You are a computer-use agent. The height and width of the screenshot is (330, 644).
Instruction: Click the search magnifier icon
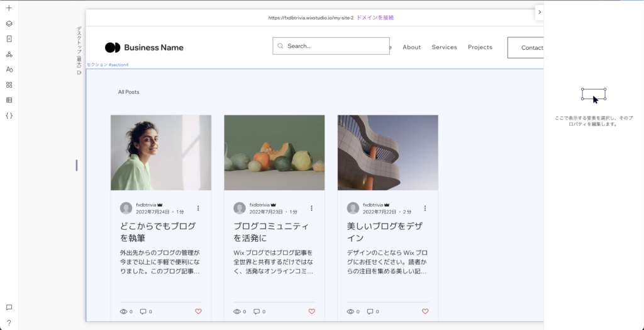click(x=280, y=46)
